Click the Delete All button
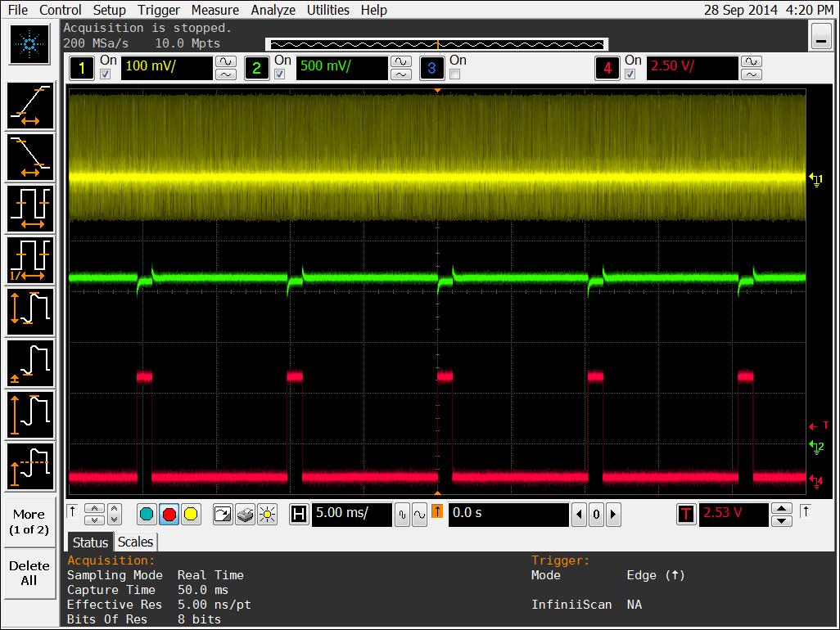 29,573
